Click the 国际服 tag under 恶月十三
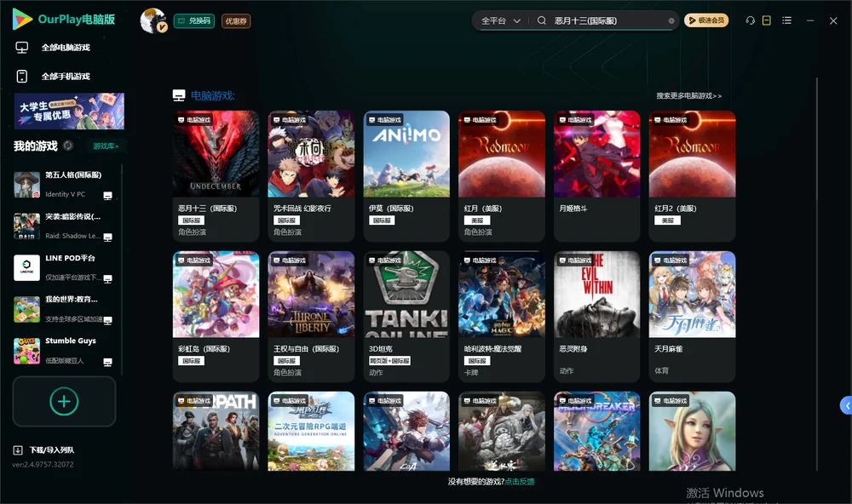 pyautogui.click(x=191, y=220)
